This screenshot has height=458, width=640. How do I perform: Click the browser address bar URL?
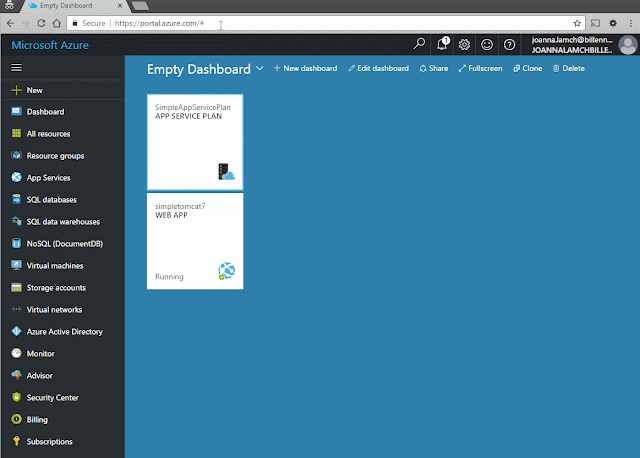(159, 23)
